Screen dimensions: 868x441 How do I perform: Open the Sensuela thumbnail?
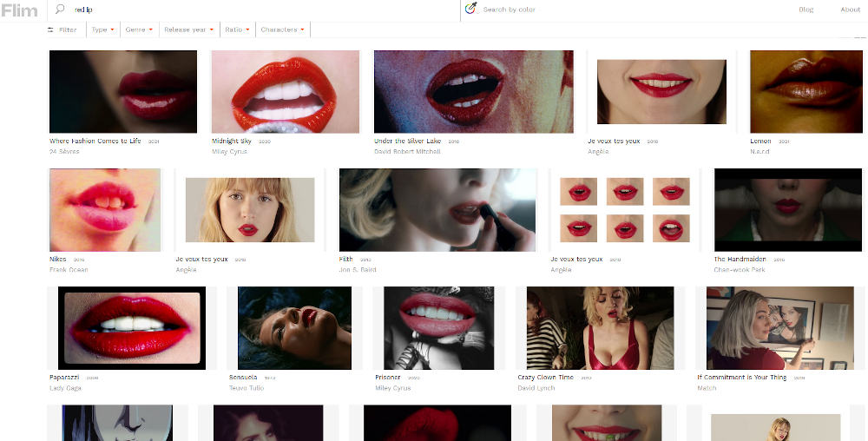[294, 328]
